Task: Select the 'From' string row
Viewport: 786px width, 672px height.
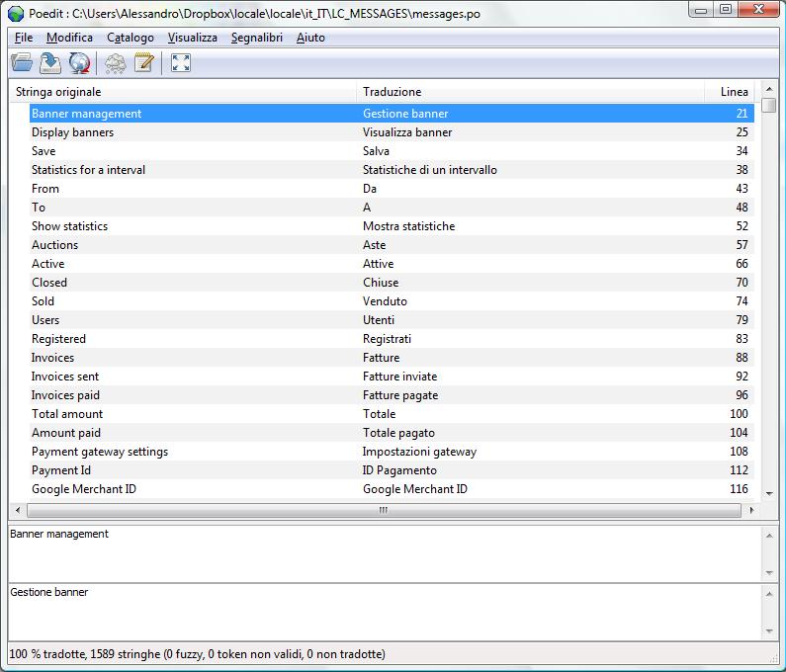Action: tap(392, 189)
